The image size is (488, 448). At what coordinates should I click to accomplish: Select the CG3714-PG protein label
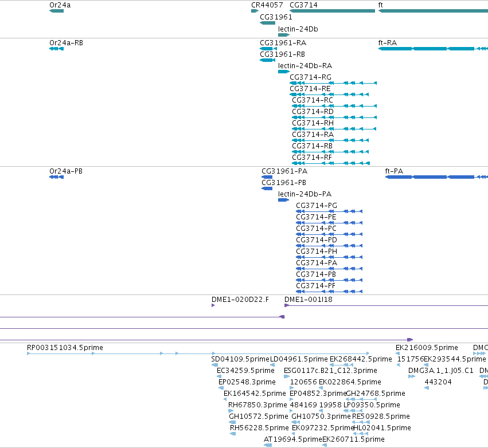pos(317,206)
